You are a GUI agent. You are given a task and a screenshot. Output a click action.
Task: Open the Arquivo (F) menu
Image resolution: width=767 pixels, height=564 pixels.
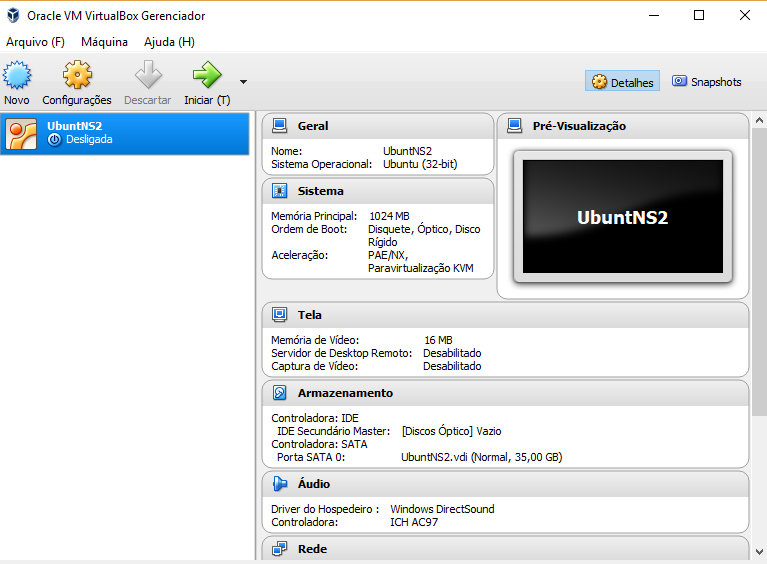pos(35,42)
